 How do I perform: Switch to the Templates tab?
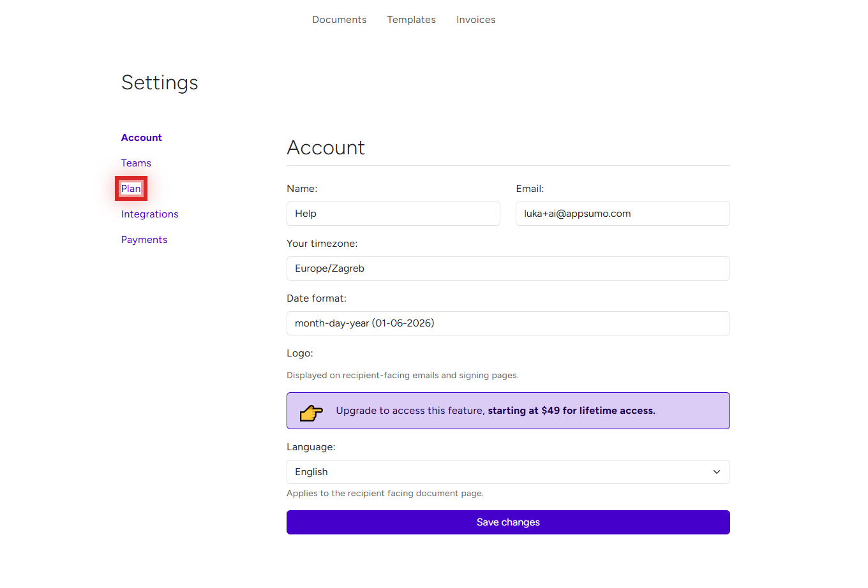point(411,20)
